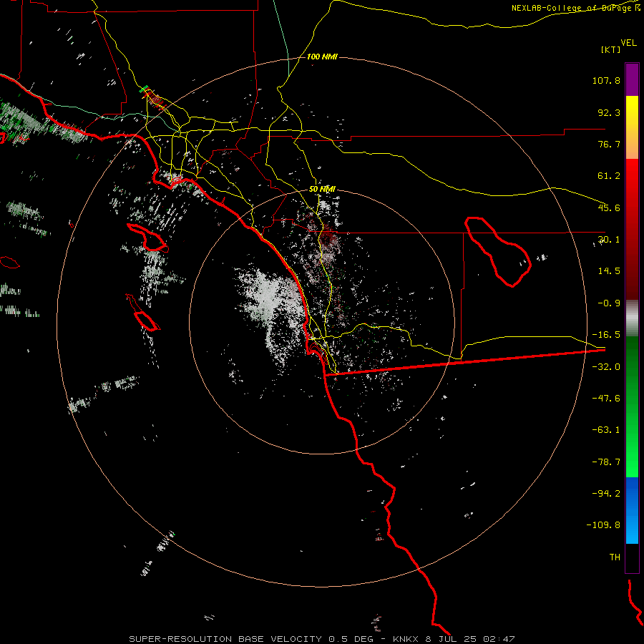Click the 45.6 velocity legend value
This screenshot has height=644, width=644.
[609, 208]
